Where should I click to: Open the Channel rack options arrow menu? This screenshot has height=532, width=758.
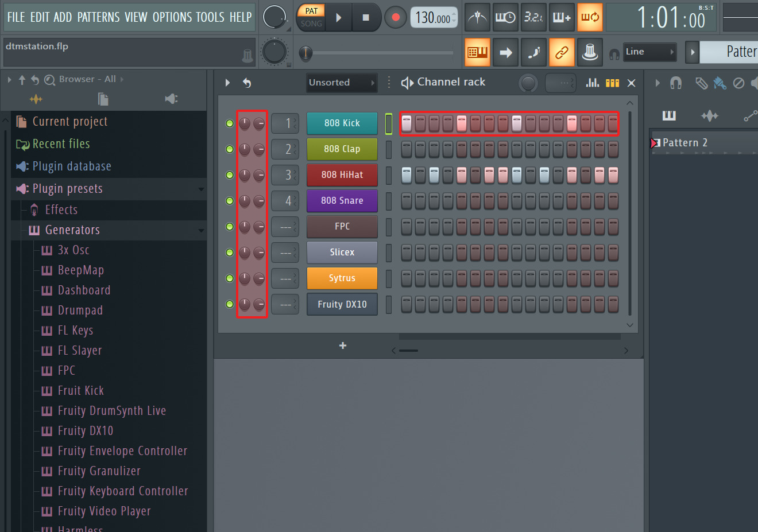tap(227, 83)
